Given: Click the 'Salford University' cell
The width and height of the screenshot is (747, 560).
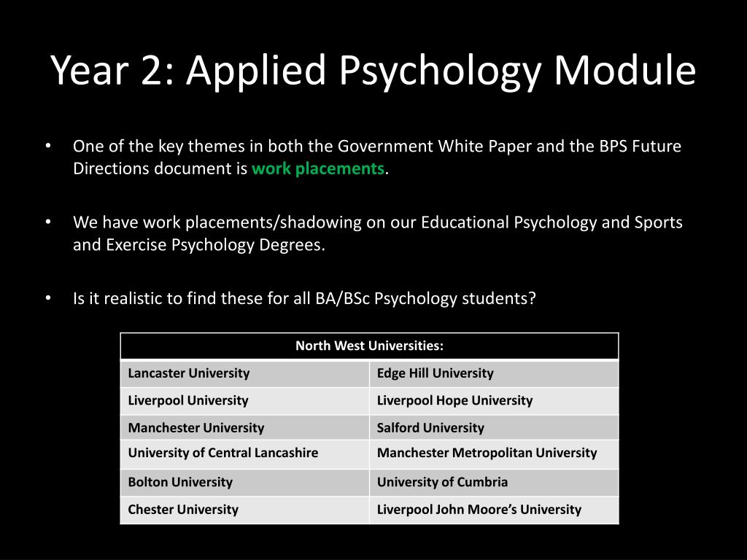Looking at the screenshot, I should 494,427.
